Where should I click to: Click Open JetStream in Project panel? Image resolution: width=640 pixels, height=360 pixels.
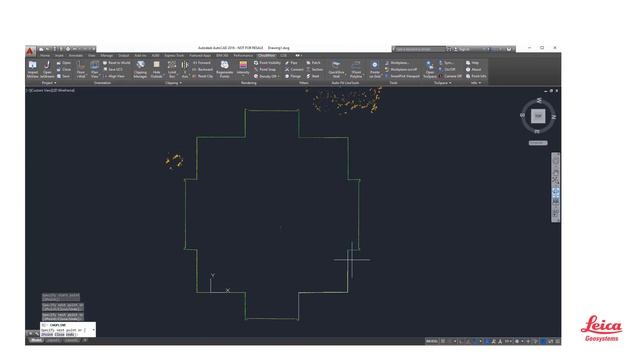[x=47, y=69]
